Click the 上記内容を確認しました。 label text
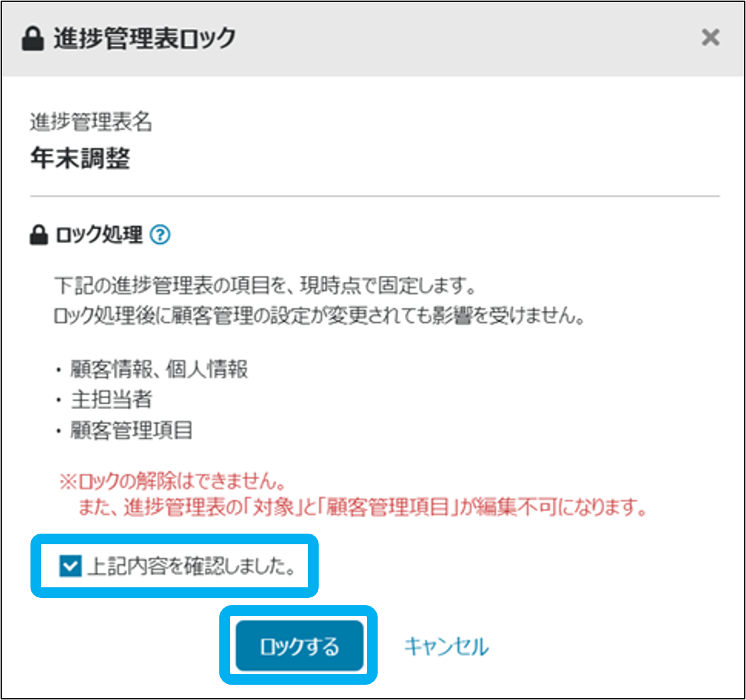Screen dimensions: 746x700 click(191, 567)
